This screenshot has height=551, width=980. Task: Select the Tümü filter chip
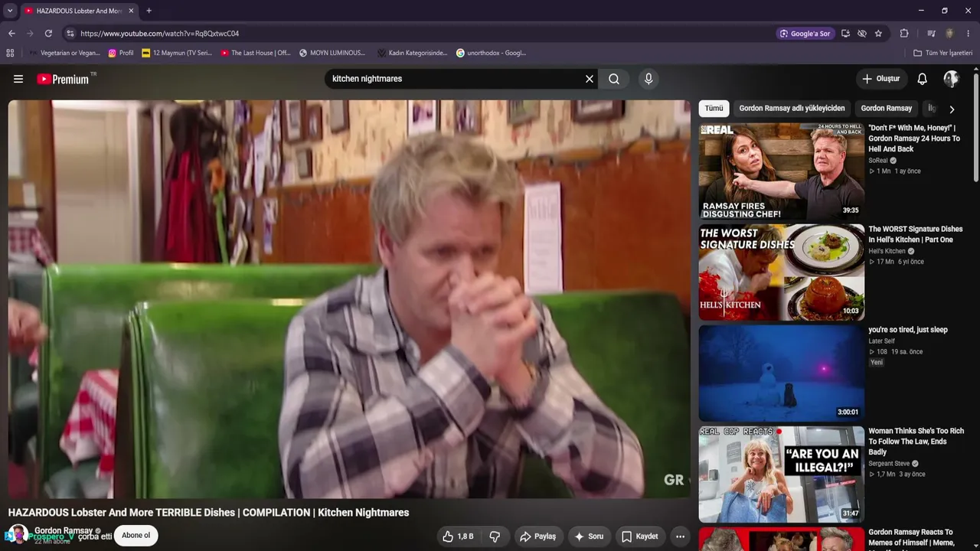(x=714, y=109)
